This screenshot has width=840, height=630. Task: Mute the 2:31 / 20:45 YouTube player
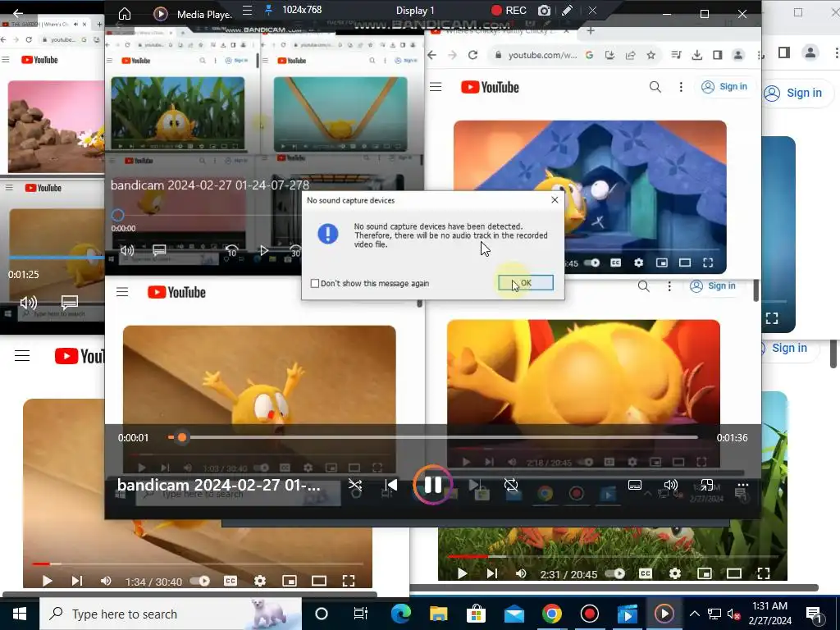click(x=521, y=573)
